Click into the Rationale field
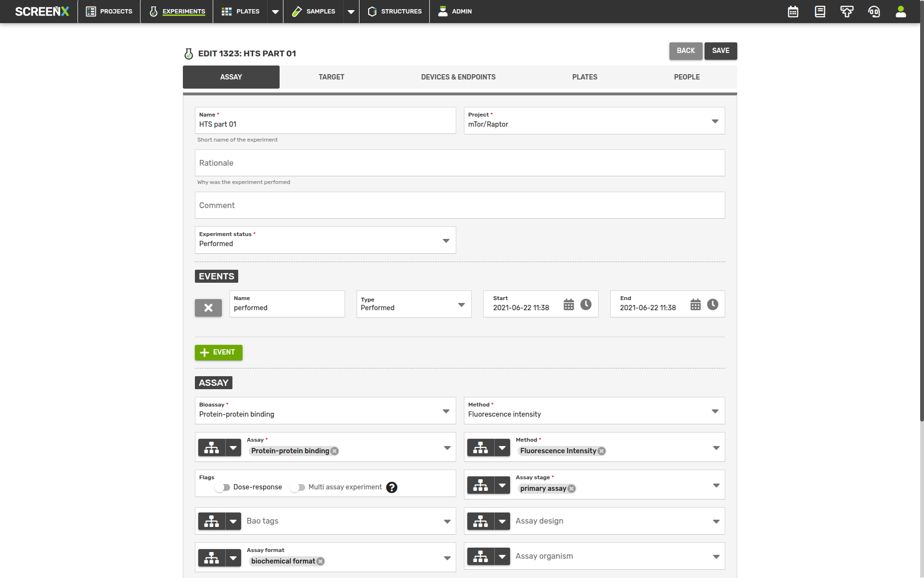This screenshot has width=924, height=578. [460, 163]
